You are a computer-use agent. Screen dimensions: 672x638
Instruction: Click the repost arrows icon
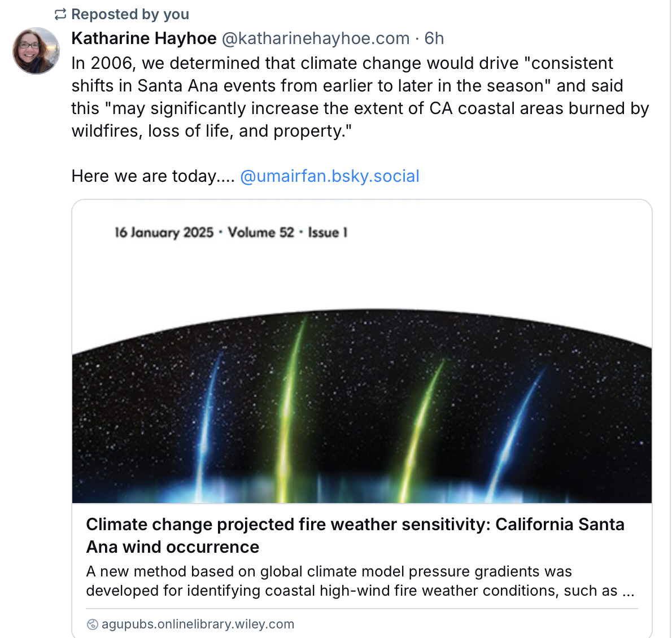[x=60, y=15]
